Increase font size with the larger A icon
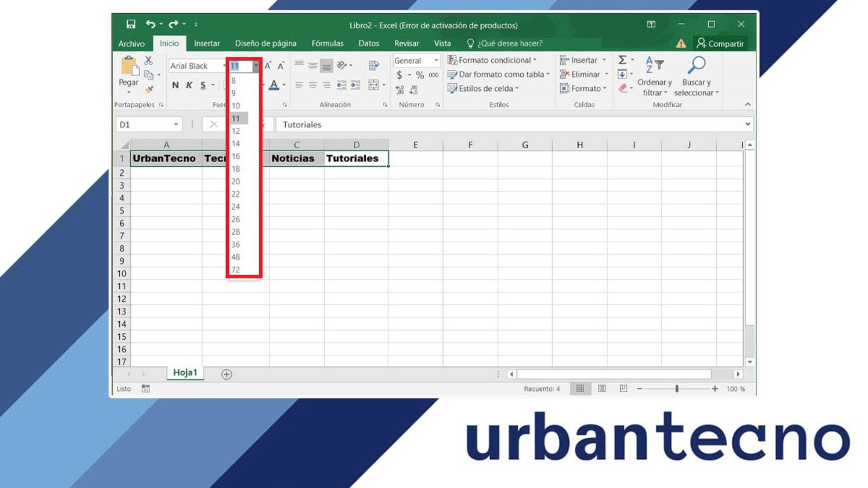 [x=268, y=66]
